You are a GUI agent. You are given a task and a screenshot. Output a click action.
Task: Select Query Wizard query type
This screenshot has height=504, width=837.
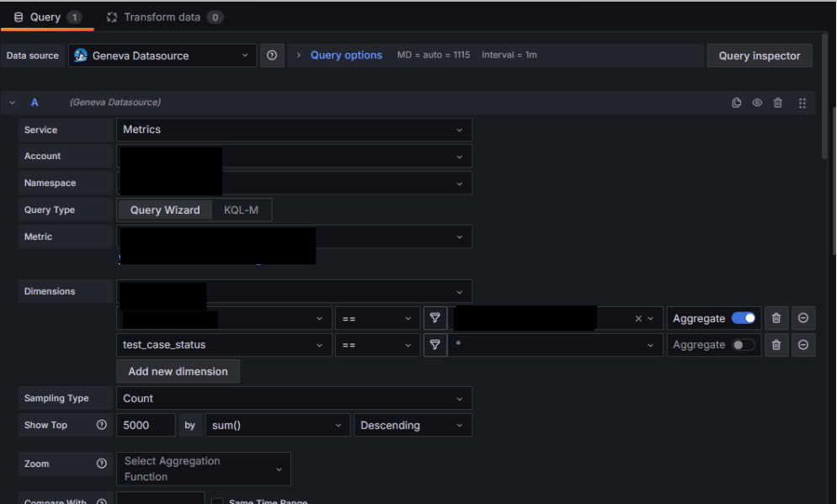pyautogui.click(x=165, y=210)
